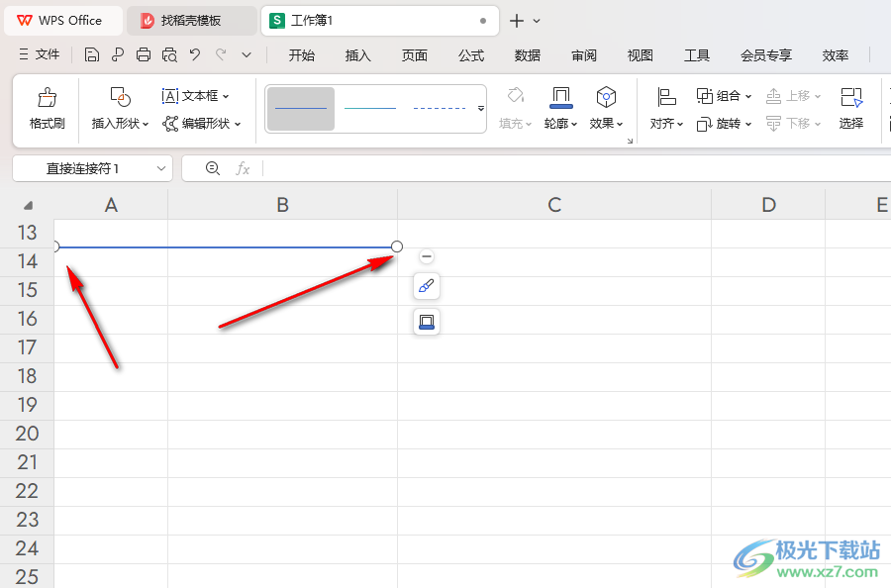Click the Send Backward (下移) icon
The height and width of the screenshot is (588, 891).
(773, 124)
